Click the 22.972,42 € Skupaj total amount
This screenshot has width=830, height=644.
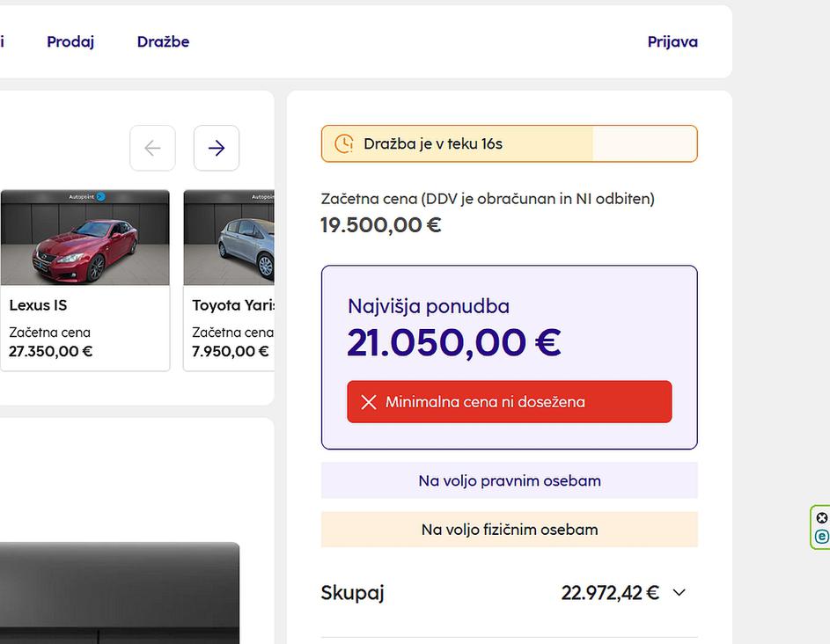(609, 593)
